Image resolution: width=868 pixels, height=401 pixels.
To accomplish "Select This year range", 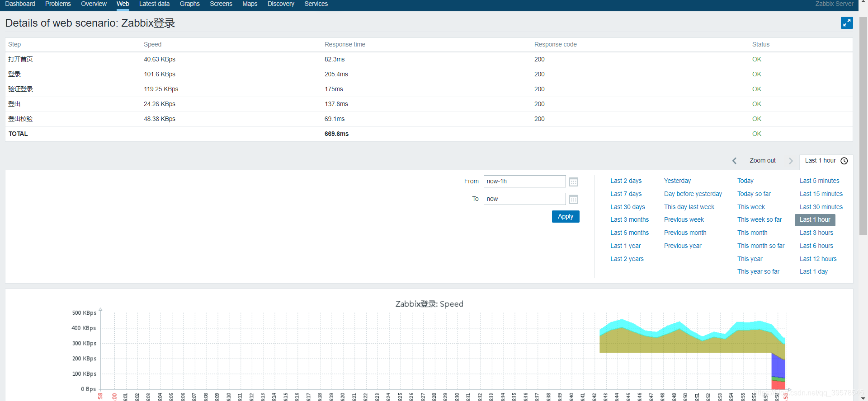I will pos(750,259).
